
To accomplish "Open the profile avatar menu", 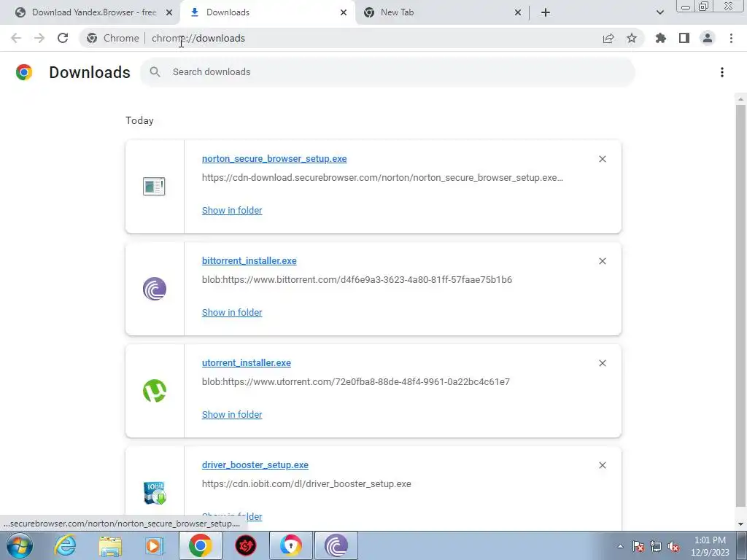I will click(x=708, y=38).
